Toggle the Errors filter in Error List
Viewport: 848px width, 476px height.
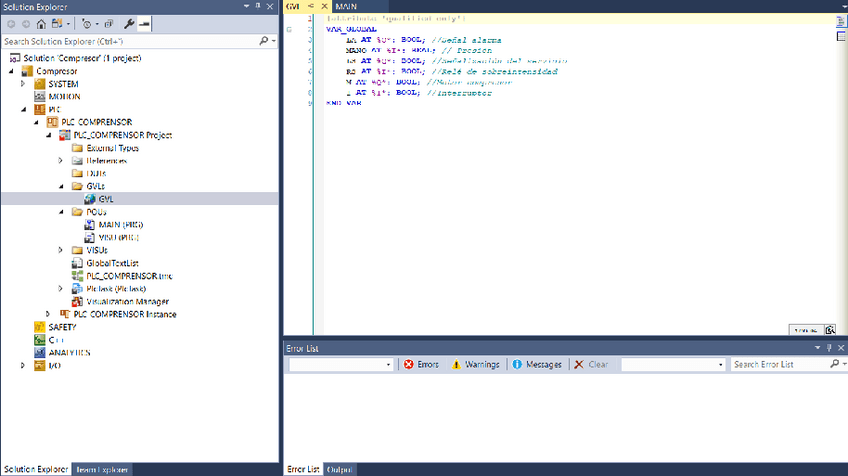[x=421, y=365]
